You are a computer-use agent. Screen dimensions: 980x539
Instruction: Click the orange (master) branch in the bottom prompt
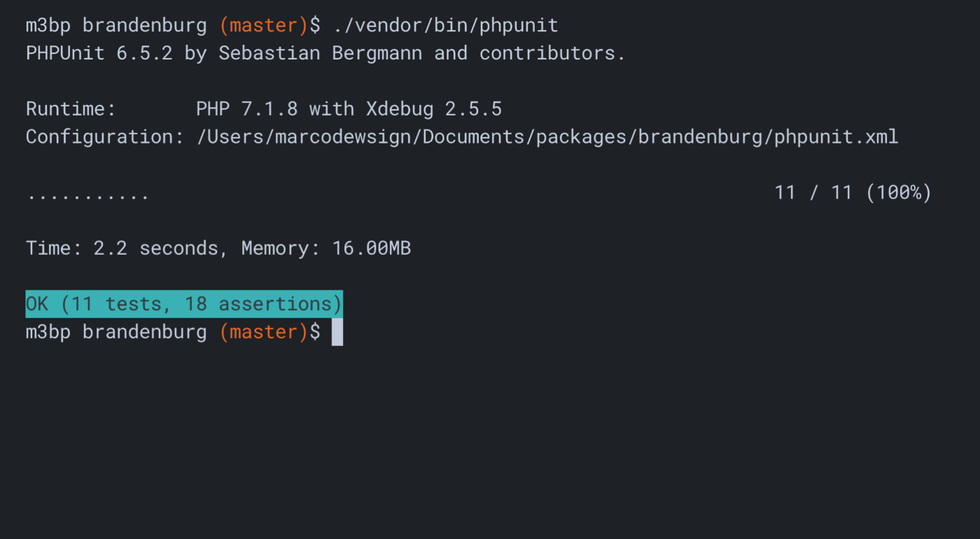point(264,332)
